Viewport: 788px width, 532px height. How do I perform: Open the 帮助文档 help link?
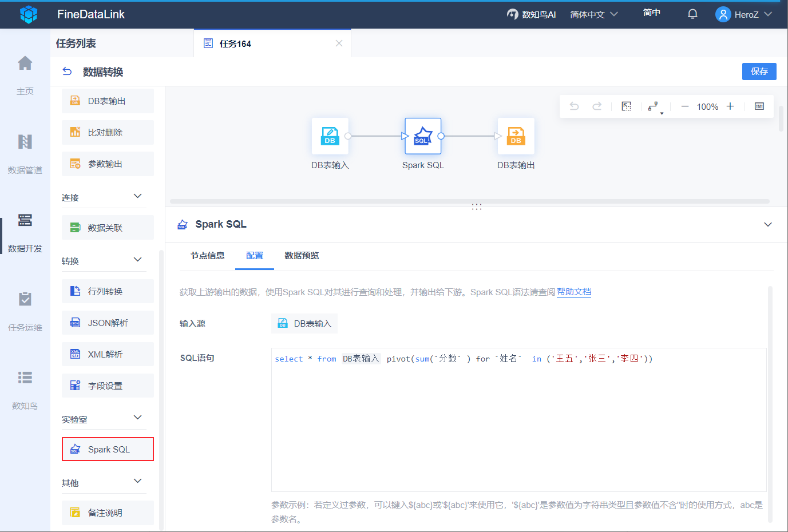click(x=574, y=292)
